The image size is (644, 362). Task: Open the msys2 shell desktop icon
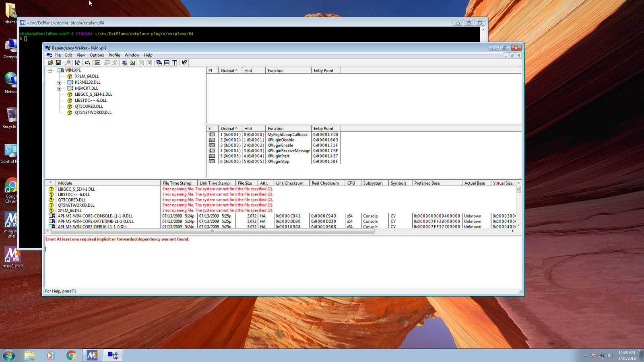point(12,258)
